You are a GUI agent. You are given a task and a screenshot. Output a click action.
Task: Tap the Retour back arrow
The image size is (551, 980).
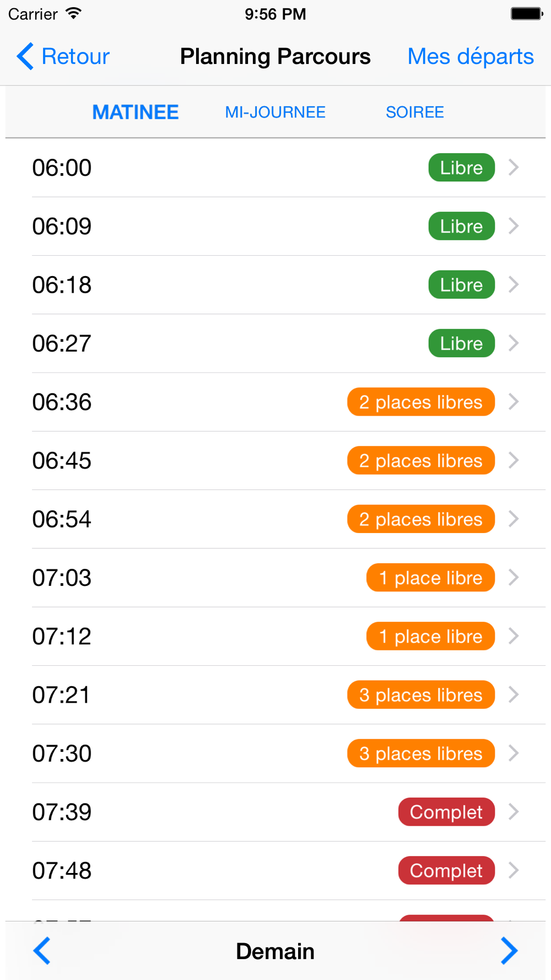[26, 56]
